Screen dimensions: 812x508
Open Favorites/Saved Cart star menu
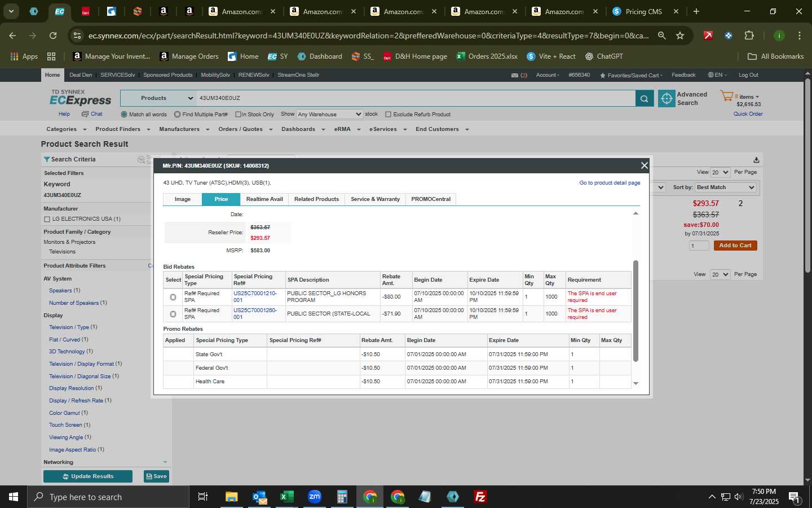click(631, 75)
